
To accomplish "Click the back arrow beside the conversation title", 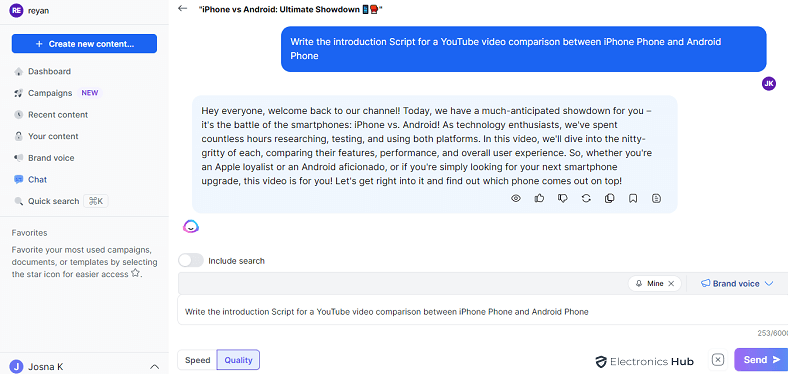I will (x=182, y=9).
